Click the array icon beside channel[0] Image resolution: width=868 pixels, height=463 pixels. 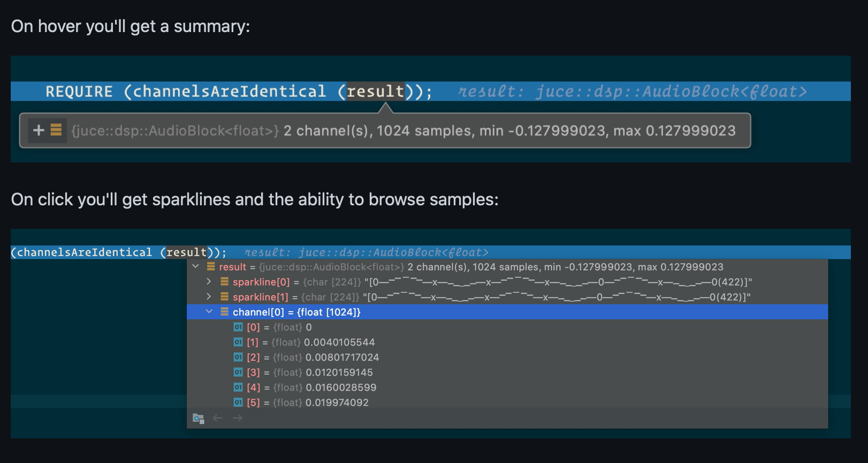pos(224,311)
